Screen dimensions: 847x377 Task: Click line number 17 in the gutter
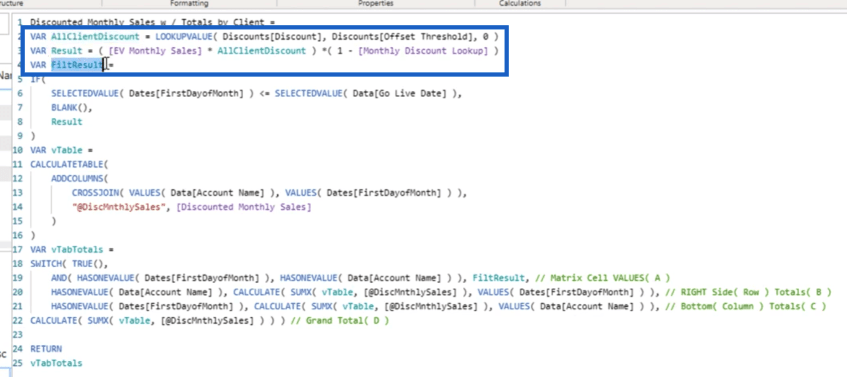pos(17,250)
